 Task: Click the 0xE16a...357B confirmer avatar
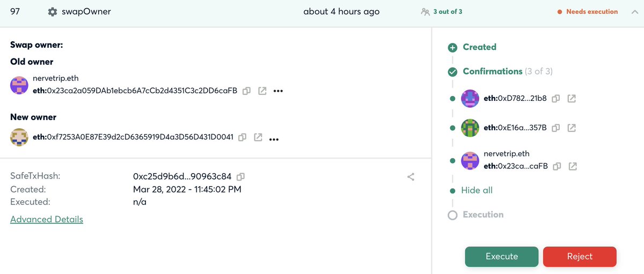[470, 128]
